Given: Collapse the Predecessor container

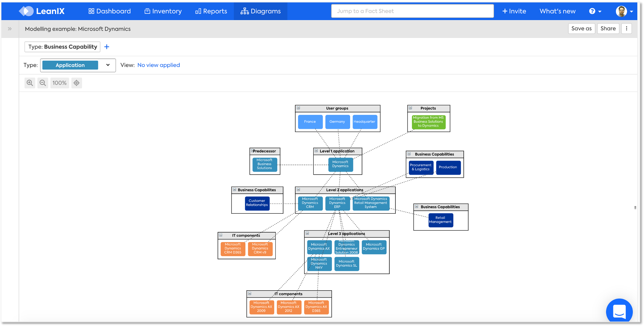Looking at the screenshot, I should [253, 151].
